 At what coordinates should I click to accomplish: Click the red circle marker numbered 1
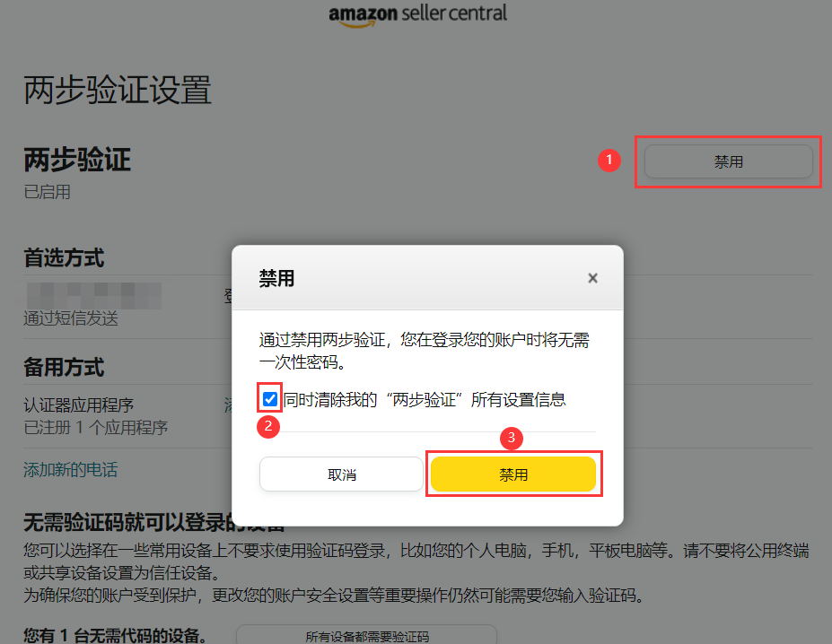click(609, 160)
